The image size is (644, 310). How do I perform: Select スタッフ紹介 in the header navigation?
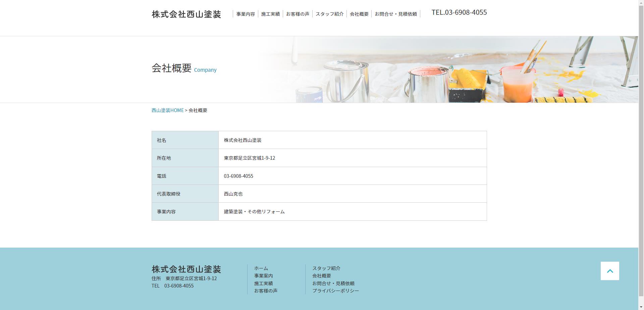pos(329,14)
